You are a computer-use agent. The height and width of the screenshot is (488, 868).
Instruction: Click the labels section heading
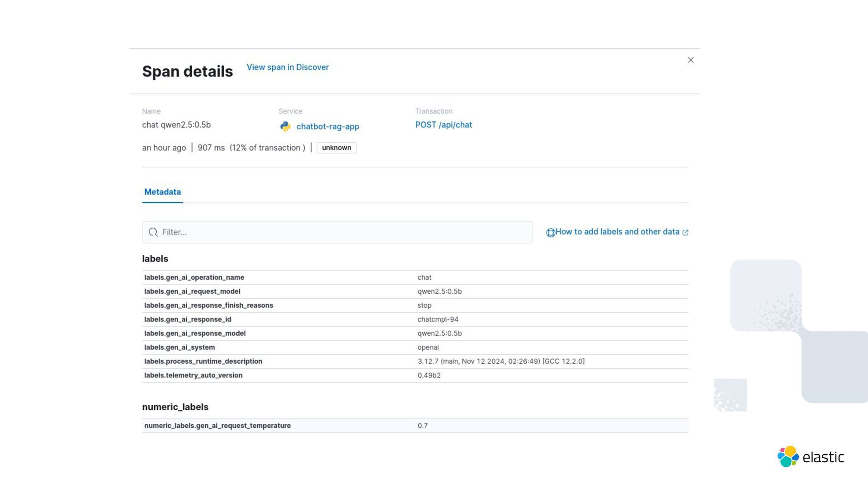coord(155,259)
